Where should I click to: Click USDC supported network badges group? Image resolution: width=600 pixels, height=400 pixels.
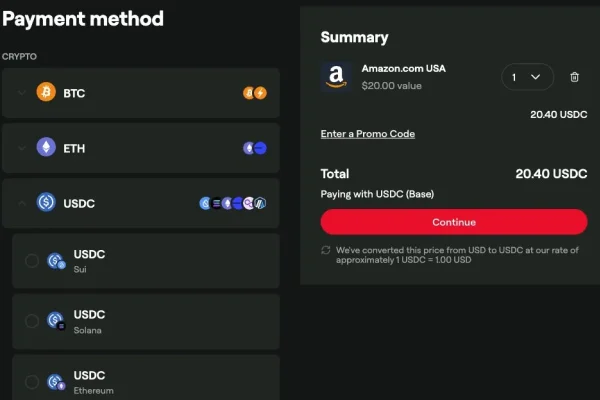(x=232, y=203)
